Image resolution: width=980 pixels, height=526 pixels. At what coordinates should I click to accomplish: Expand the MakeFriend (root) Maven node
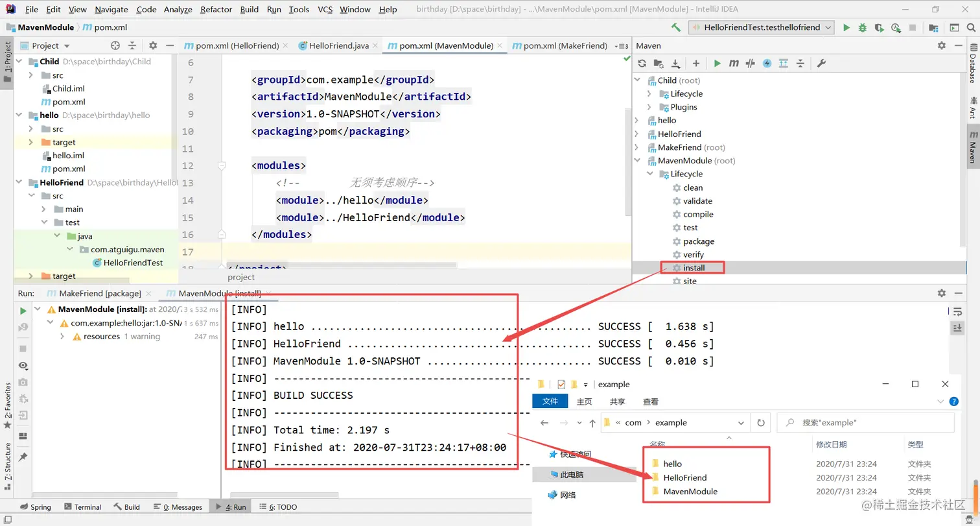[x=638, y=147]
